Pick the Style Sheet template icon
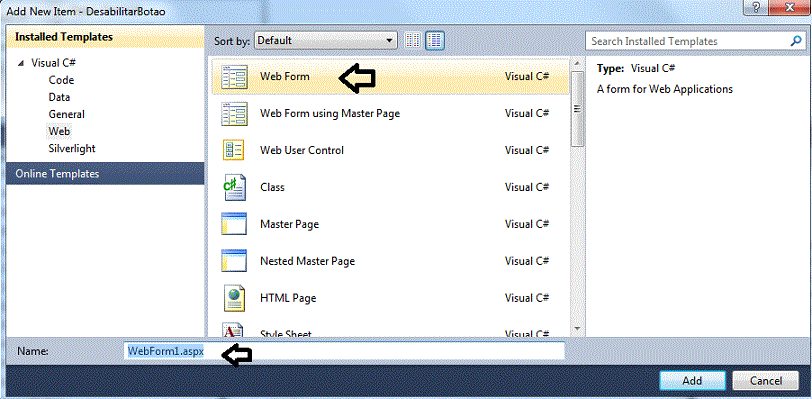This screenshot has height=399, width=812. pyautogui.click(x=234, y=331)
